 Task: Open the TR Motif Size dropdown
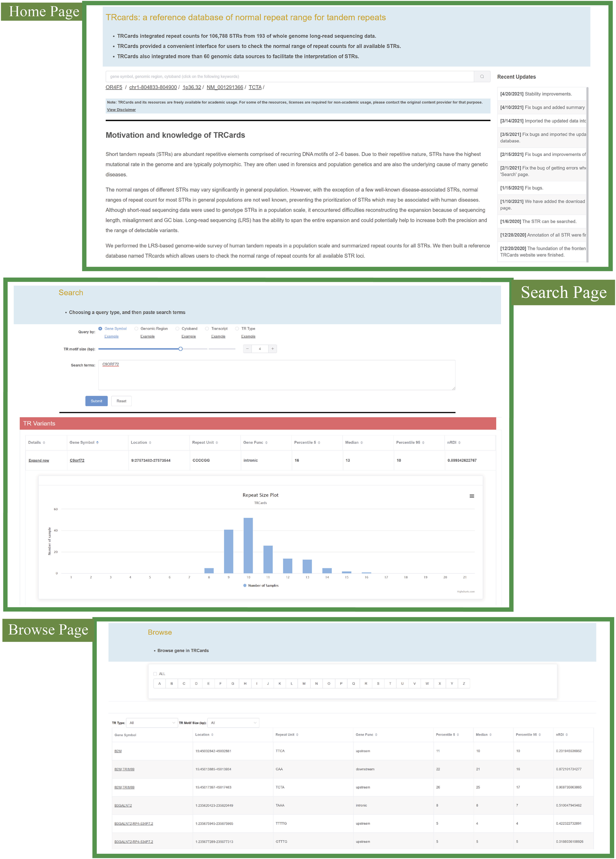pyautogui.click(x=233, y=723)
